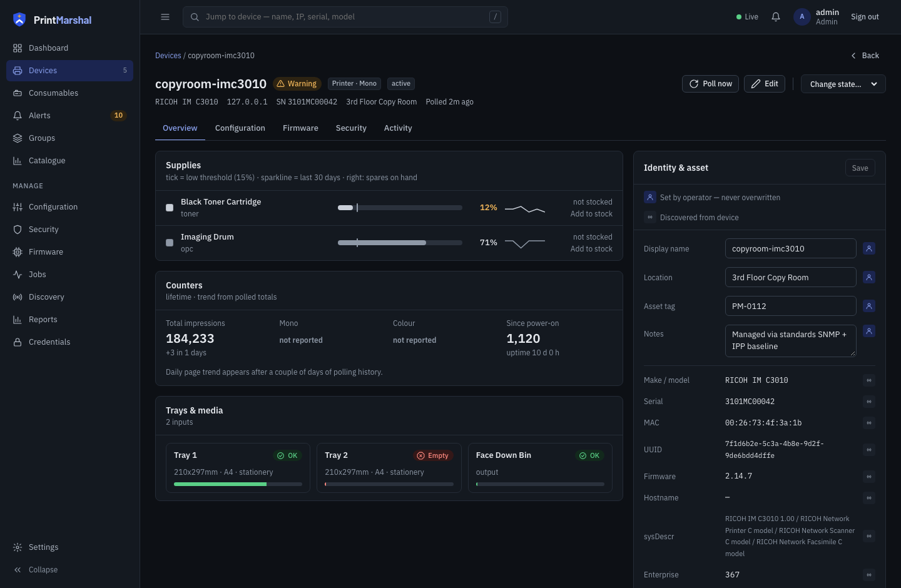Toggle the hamburger menu icon
Image resolution: width=901 pixels, height=588 pixels.
(x=165, y=17)
